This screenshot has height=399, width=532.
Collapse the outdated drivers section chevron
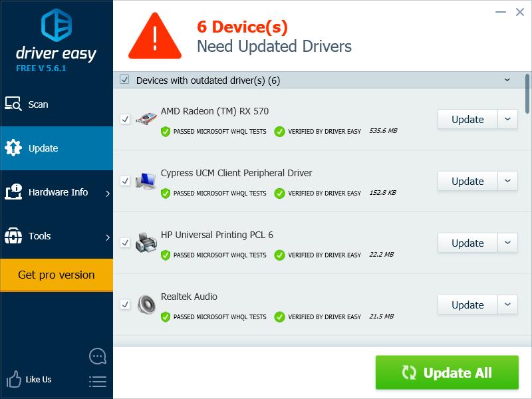point(507,80)
